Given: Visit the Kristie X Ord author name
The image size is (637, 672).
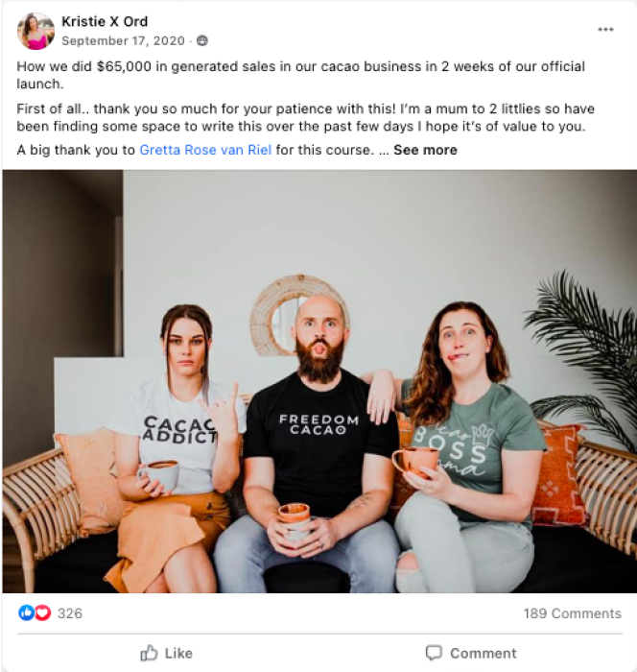Looking at the screenshot, I should pos(105,21).
